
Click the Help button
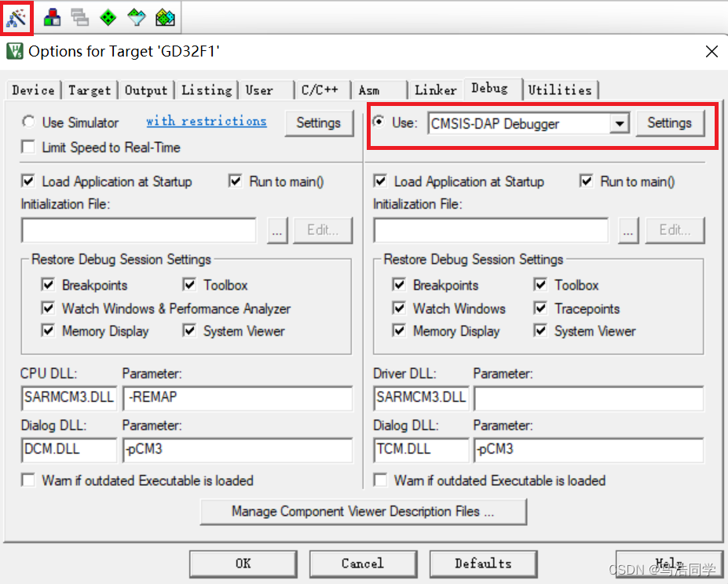(x=669, y=564)
